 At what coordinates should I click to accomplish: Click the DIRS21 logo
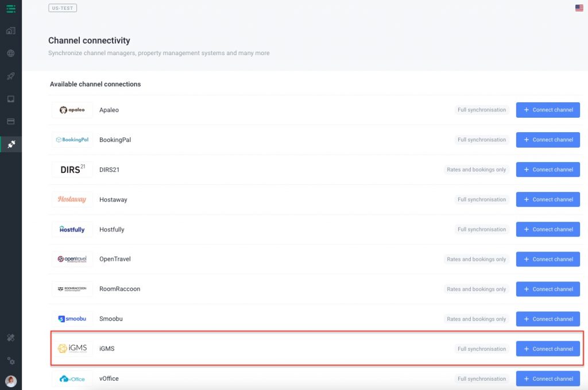pyautogui.click(x=72, y=169)
